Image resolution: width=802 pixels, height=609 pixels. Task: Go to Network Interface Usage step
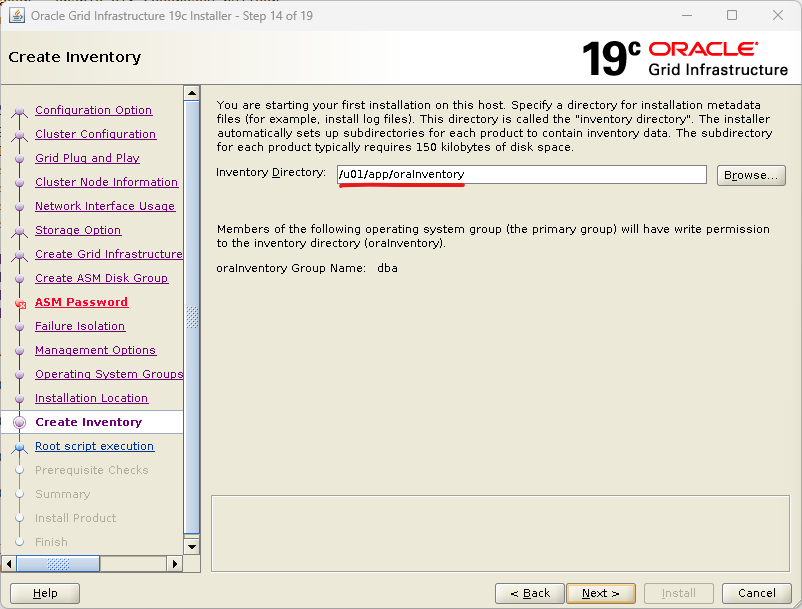(105, 206)
